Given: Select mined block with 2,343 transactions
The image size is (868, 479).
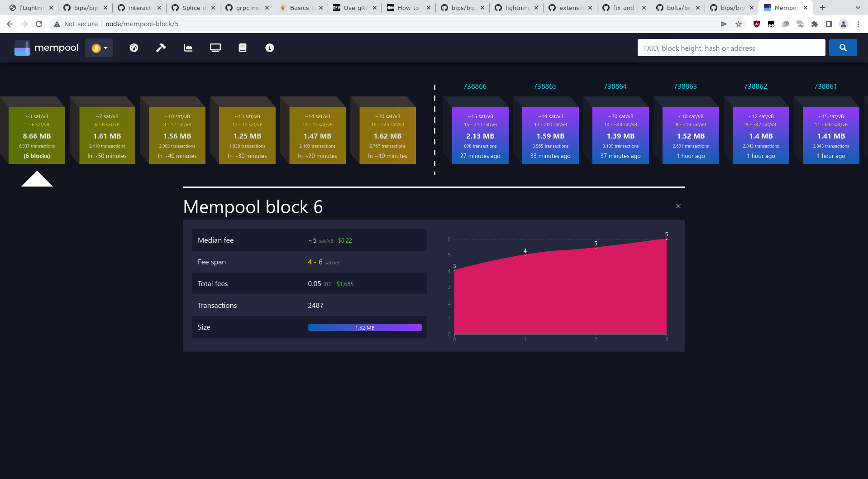Looking at the screenshot, I should tap(761, 135).
